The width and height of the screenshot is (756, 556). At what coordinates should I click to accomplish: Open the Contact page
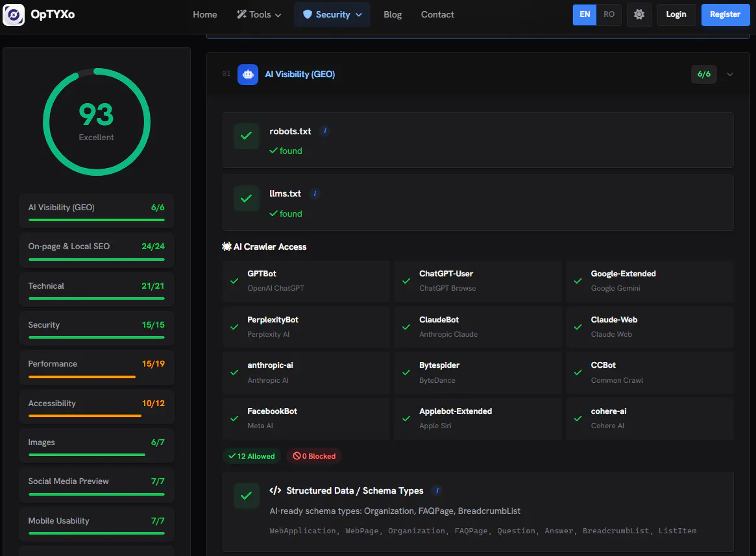pyautogui.click(x=437, y=14)
